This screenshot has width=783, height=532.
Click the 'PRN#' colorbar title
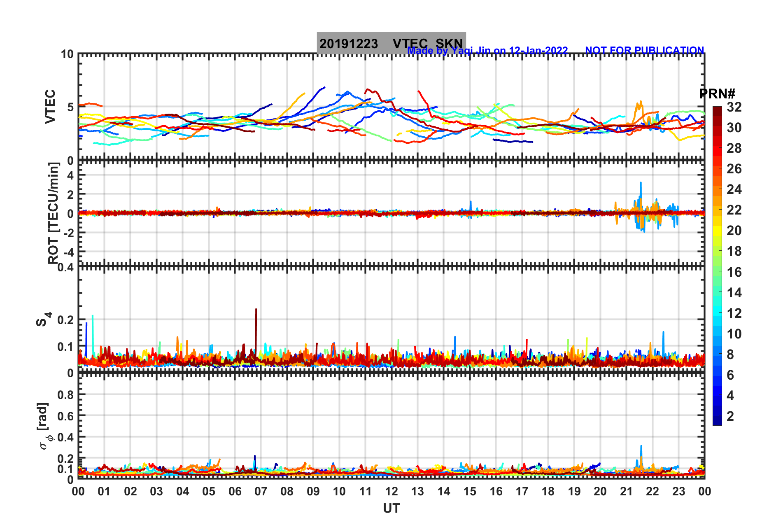click(x=718, y=94)
